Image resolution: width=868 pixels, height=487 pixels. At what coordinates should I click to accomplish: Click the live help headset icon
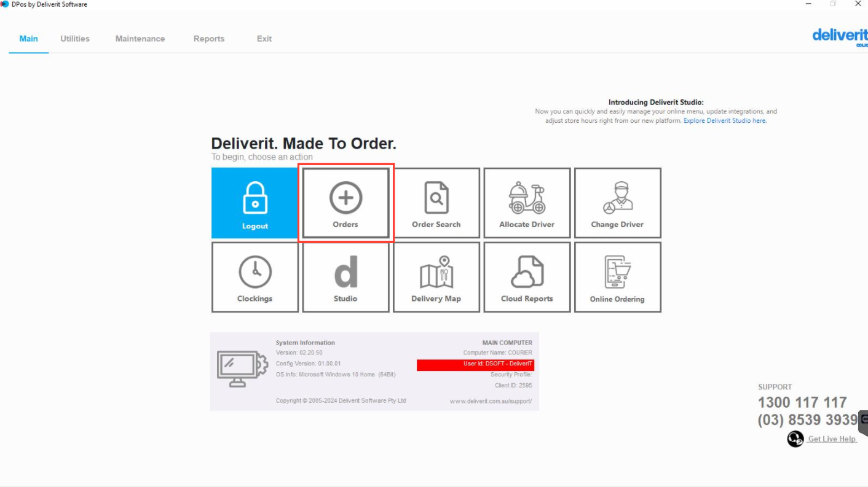[x=795, y=439]
